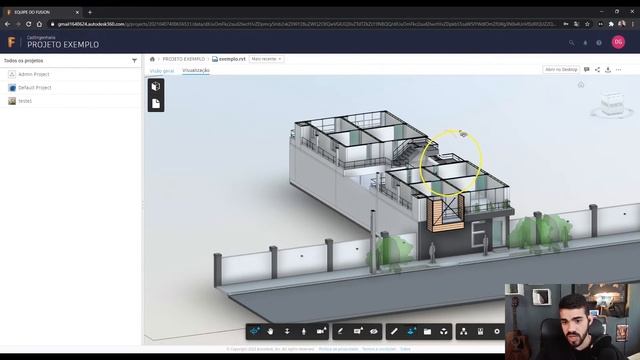Open a new browser tab
The image size is (640, 360).
[90, 12]
